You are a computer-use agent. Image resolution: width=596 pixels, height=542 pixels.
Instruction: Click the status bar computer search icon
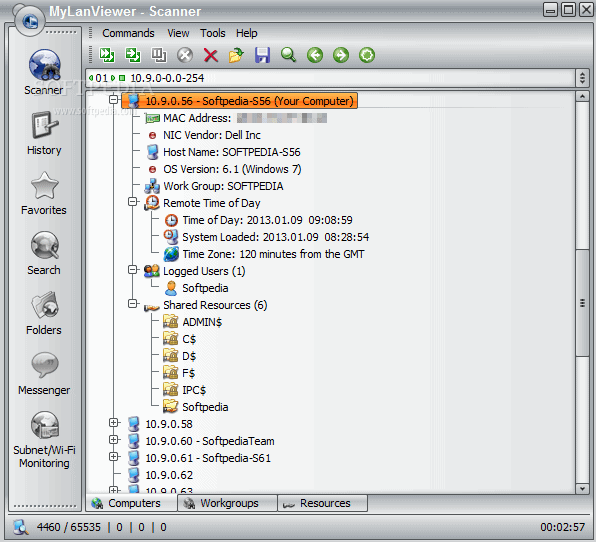coord(21,527)
